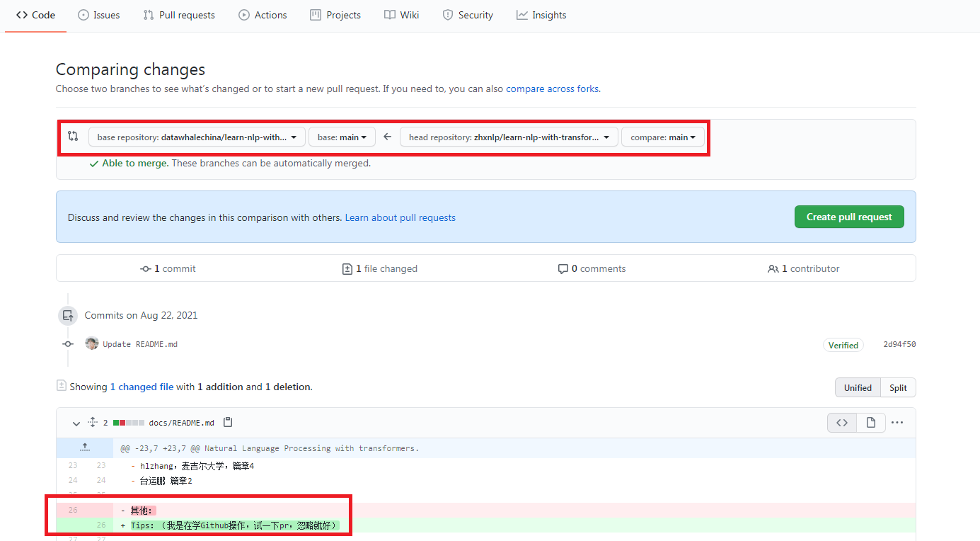
Task: Click the '1 changed file' link
Action: tap(142, 387)
